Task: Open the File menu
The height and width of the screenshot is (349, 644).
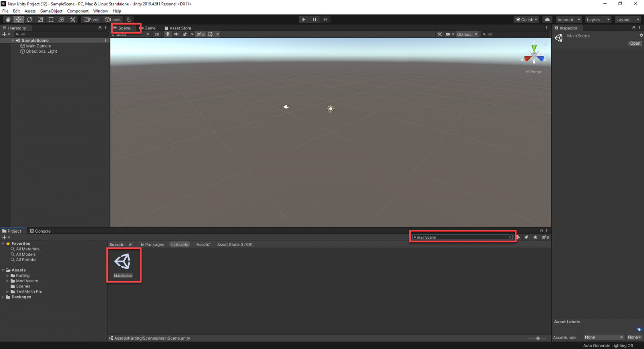Action: coord(5,11)
